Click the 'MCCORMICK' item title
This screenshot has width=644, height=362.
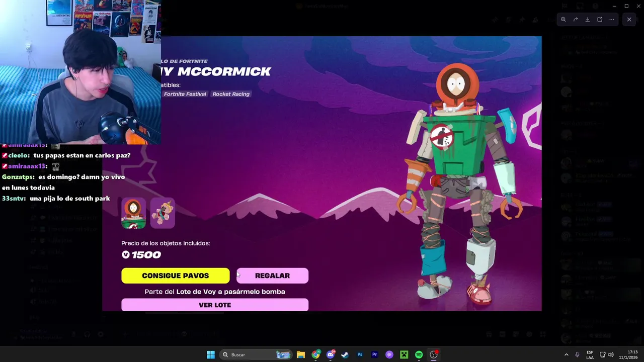tap(224, 71)
